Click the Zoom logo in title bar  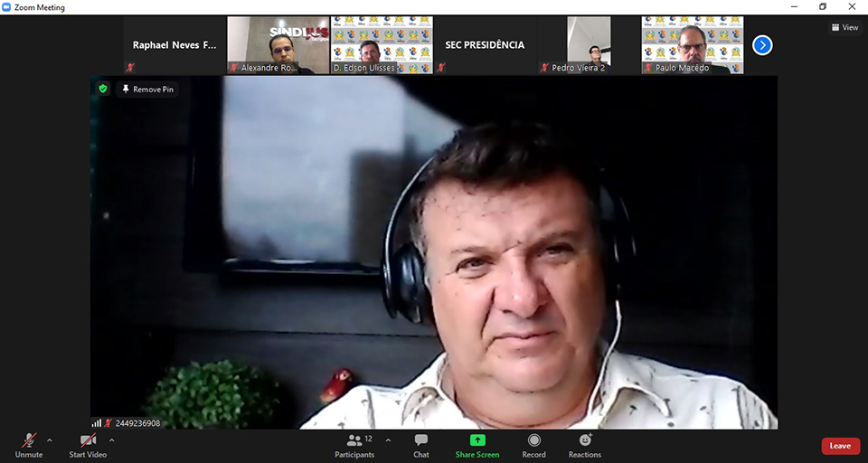[x=7, y=7]
